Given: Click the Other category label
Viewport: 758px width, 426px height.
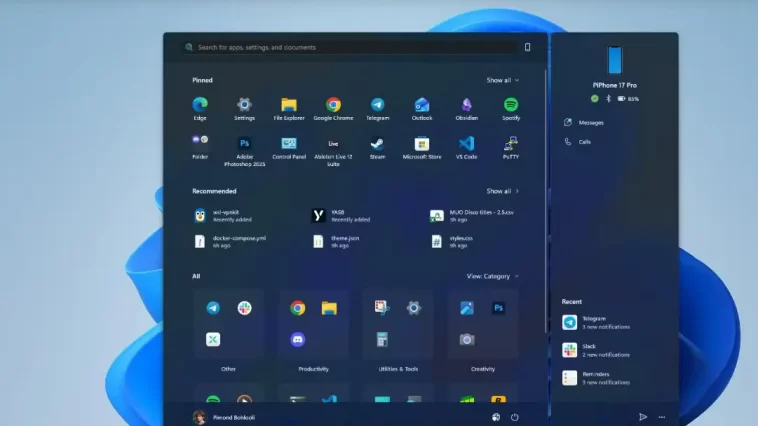Looking at the screenshot, I should tap(228, 369).
